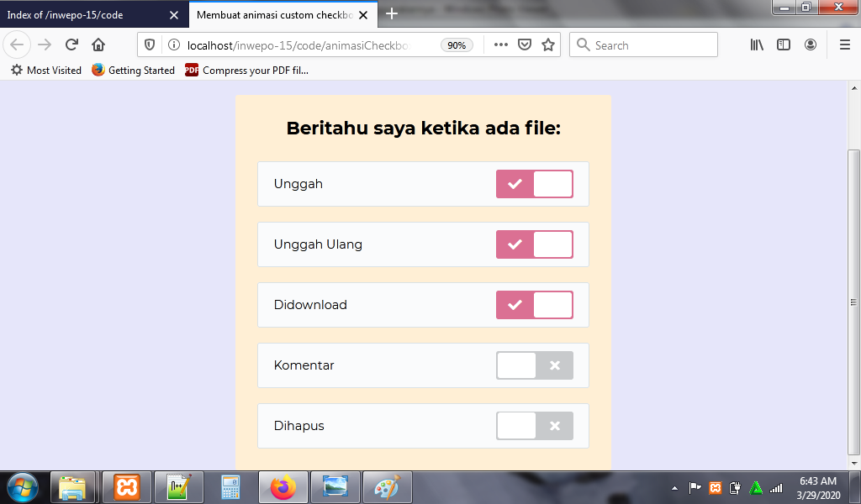The image size is (861, 504).
Task: Click the scrollbar down arrow
Action: tap(854, 464)
